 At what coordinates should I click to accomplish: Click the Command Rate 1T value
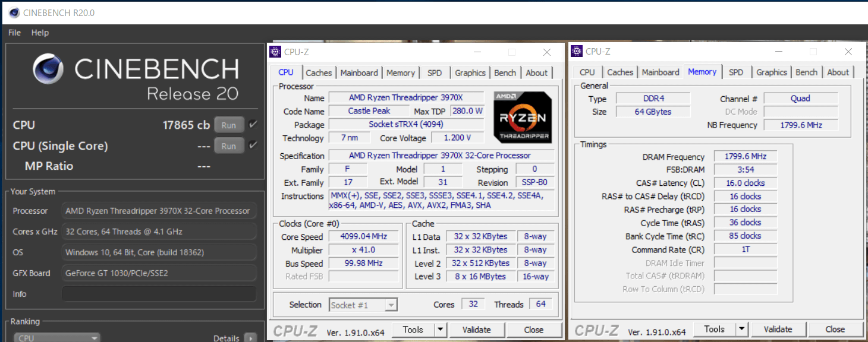(746, 249)
